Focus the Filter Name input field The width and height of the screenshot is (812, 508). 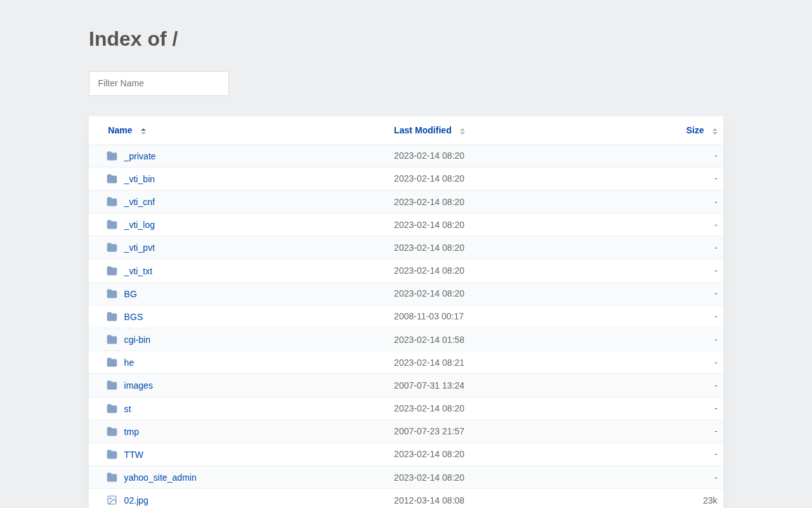(159, 83)
